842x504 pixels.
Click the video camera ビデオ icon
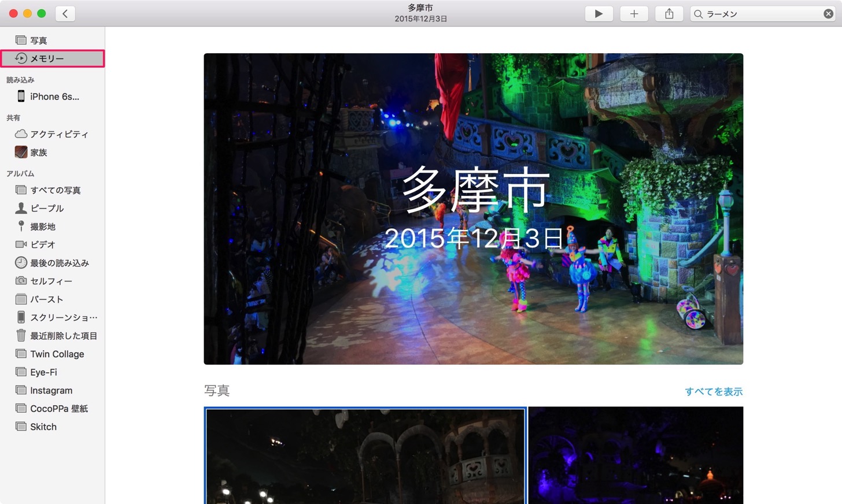pyautogui.click(x=21, y=244)
